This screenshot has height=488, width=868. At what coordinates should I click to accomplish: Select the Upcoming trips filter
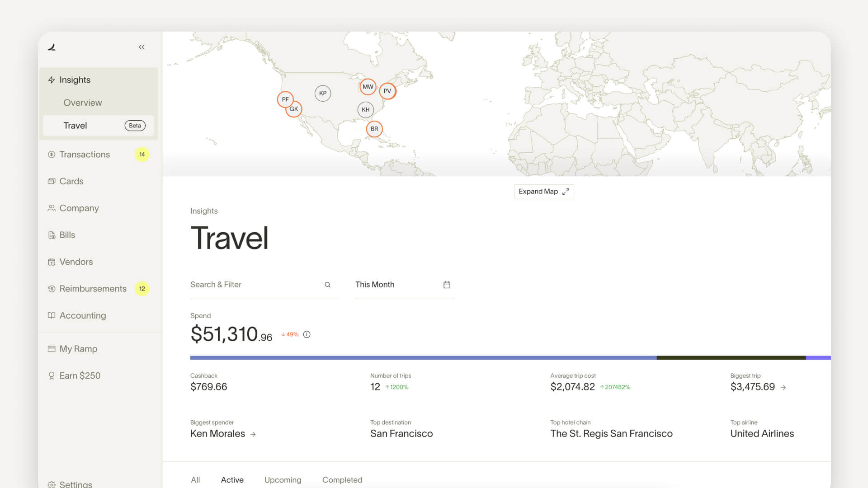click(x=283, y=480)
